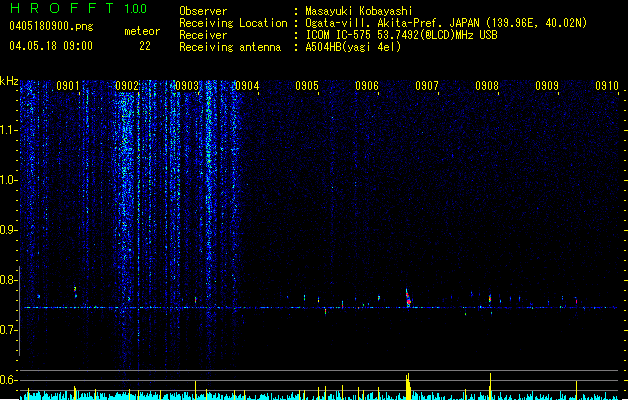Click the Ogata-vill. Akita-Pref. JAPAN location text
This screenshot has width=629, height=400.
446,23
